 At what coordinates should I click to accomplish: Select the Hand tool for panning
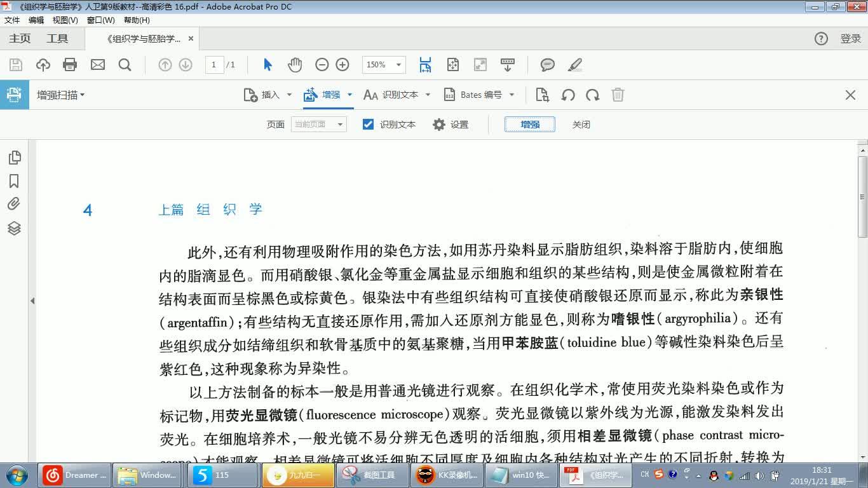tap(295, 64)
